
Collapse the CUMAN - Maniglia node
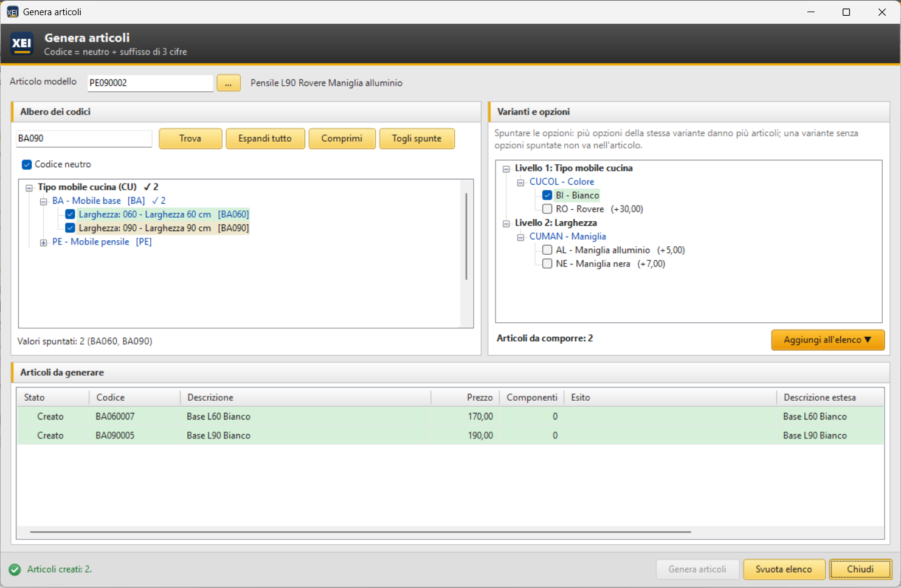[520, 237]
